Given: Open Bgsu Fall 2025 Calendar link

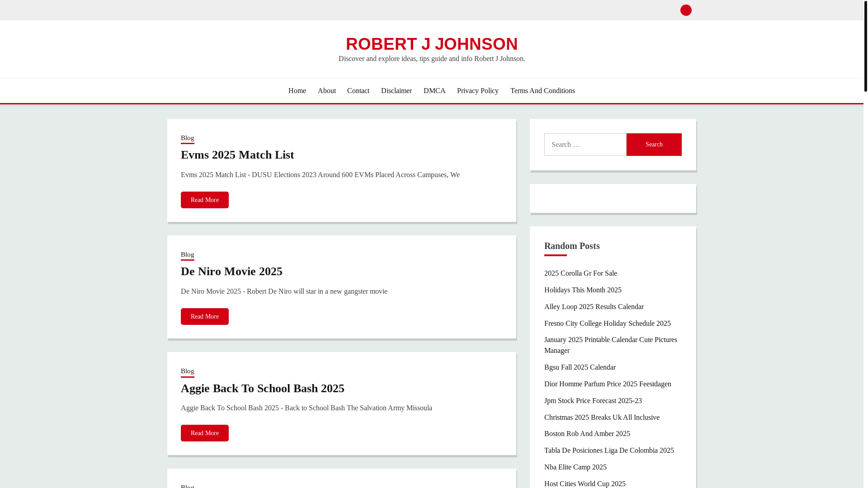Looking at the screenshot, I should [580, 367].
